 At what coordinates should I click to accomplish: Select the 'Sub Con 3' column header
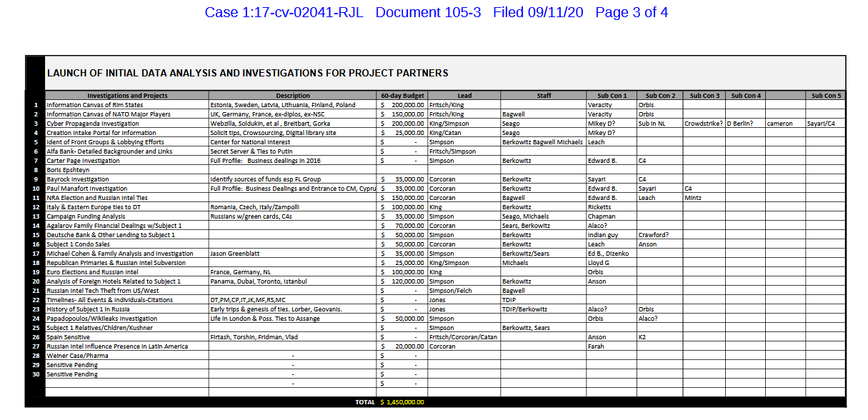coord(704,96)
